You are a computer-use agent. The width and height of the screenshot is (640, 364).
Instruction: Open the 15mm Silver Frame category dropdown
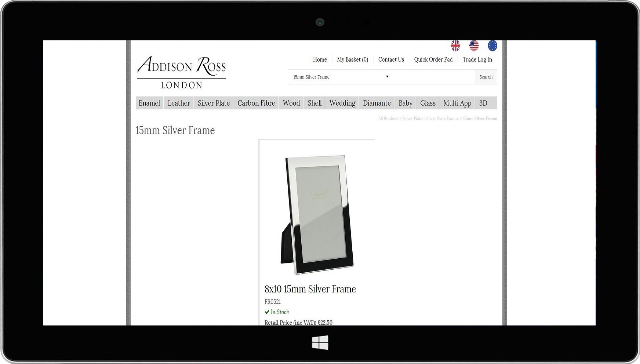(339, 77)
